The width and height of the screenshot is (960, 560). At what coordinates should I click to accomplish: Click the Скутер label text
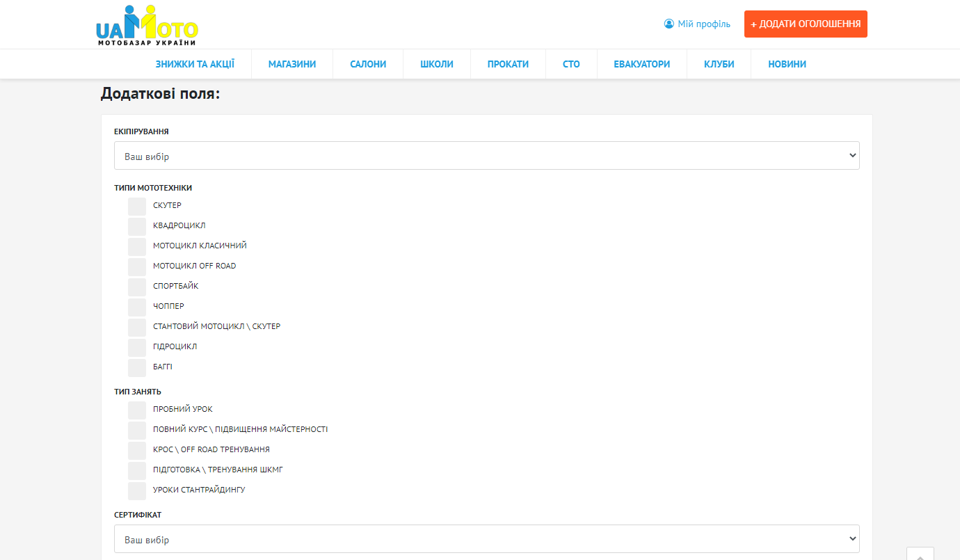(167, 206)
